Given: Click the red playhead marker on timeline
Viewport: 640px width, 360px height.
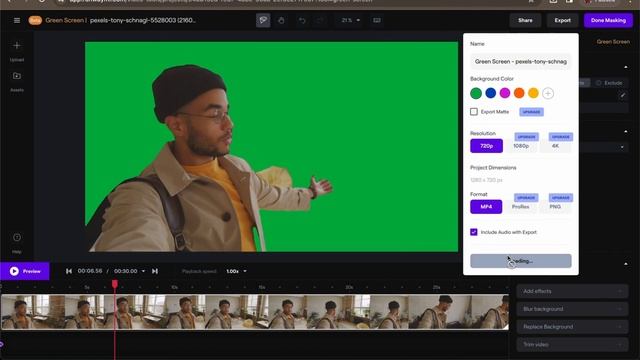Looking at the screenshot, I should [x=115, y=284].
